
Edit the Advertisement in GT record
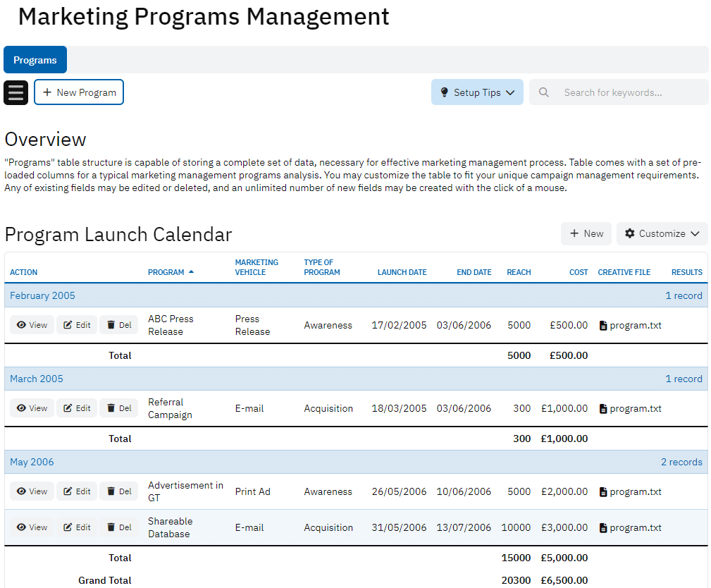(x=77, y=491)
